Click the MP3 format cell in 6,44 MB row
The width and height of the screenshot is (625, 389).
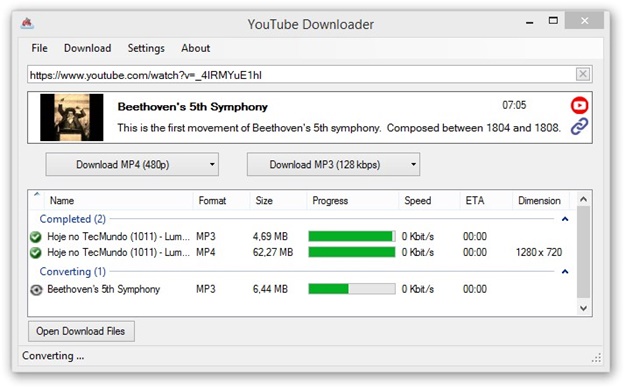pyautogui.click(x=206, y=289)
